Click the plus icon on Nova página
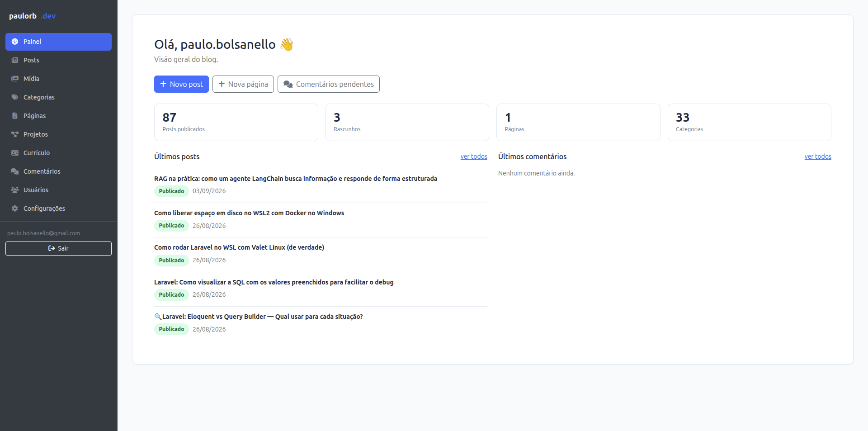This screenshot has width=868, height=431. 222,84
